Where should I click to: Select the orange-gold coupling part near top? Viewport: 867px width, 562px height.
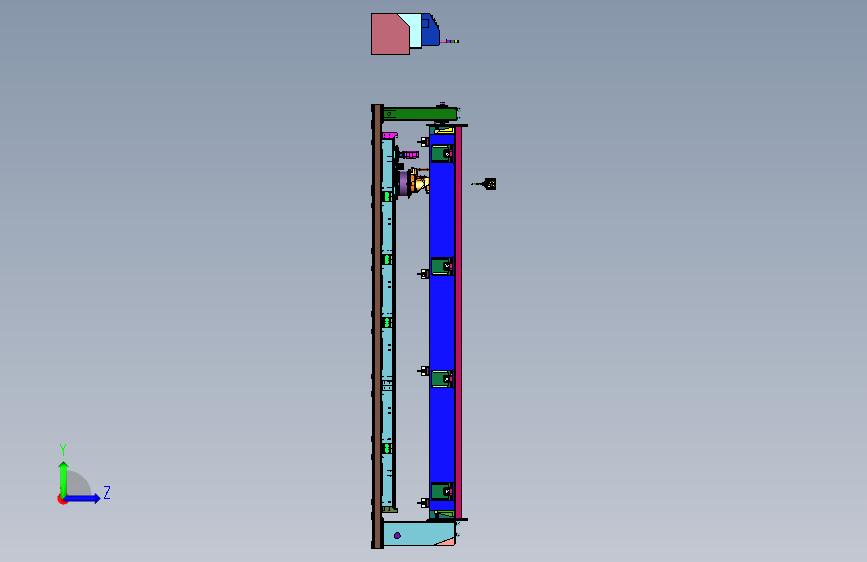point(420,181)
